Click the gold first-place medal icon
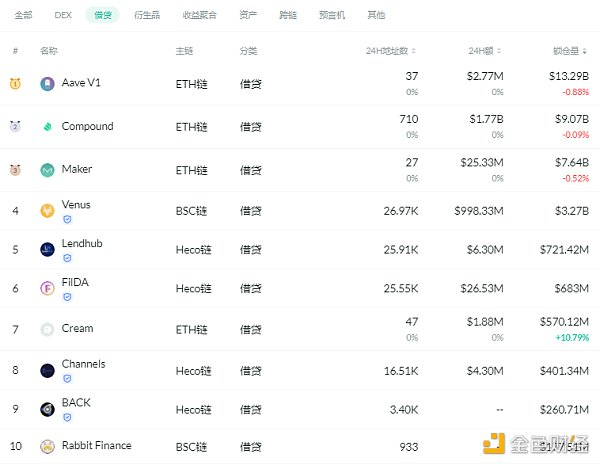 pyautogui.click(x=15, y=84)
